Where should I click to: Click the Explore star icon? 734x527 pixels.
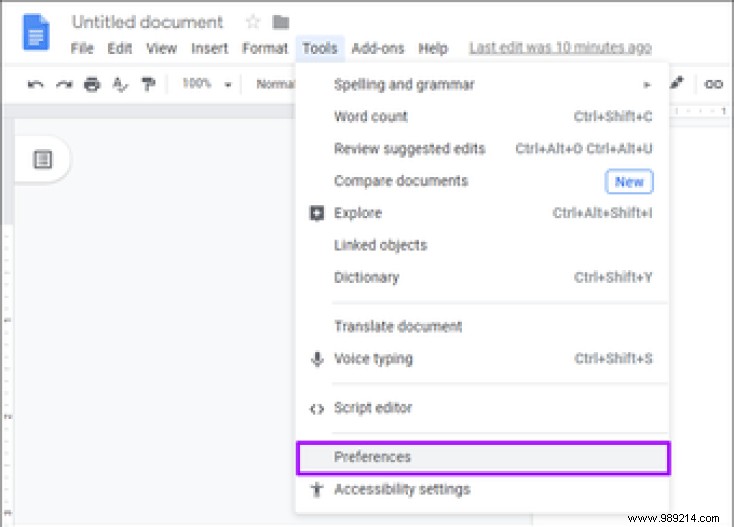tap(317, 213)
